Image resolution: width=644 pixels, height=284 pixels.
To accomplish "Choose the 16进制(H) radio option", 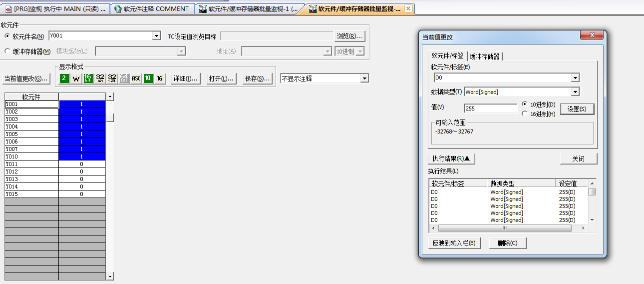I will click(x=524, y=113).
